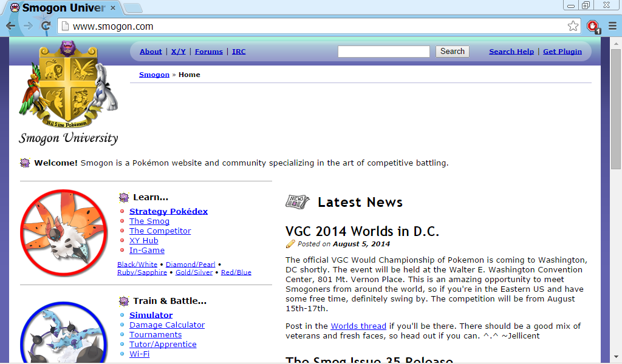This screenshot has width=622, height=364.
Task: Select the Smogon University browser tab
Action: click(63, 7)
